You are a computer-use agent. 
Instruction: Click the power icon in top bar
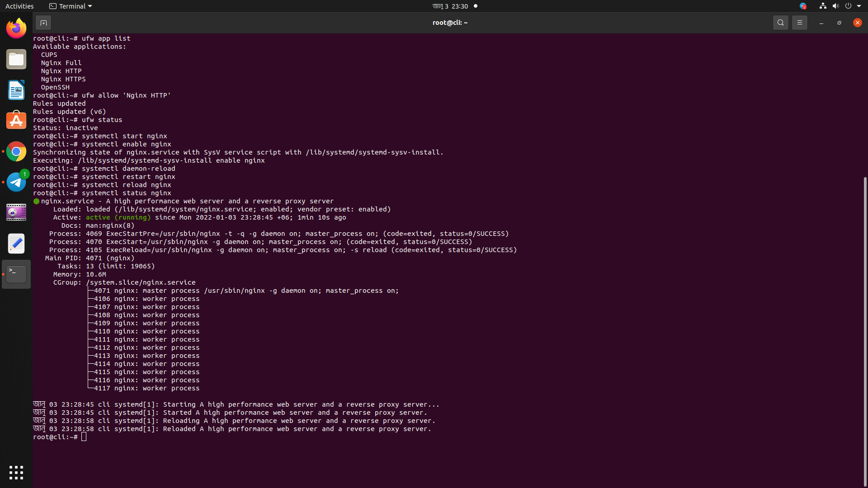(848, 6)
